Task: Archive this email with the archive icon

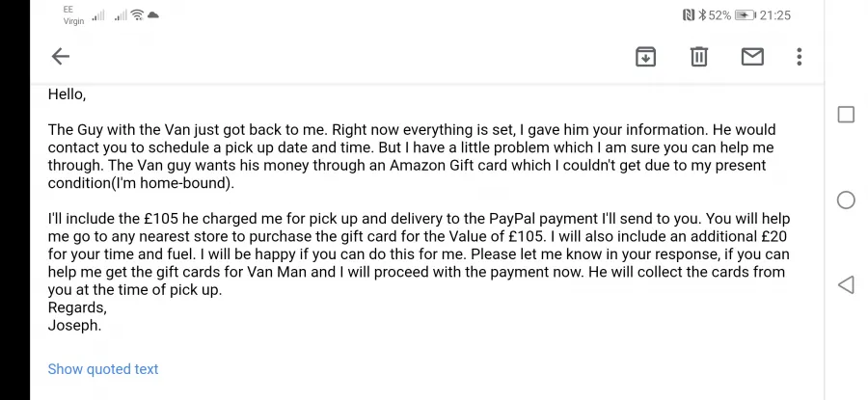Action: pyautogui.click(x=645, y=57)
